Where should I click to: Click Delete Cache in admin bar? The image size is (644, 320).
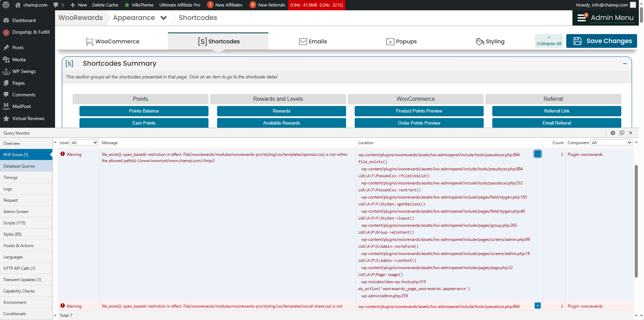pos(105,5)
